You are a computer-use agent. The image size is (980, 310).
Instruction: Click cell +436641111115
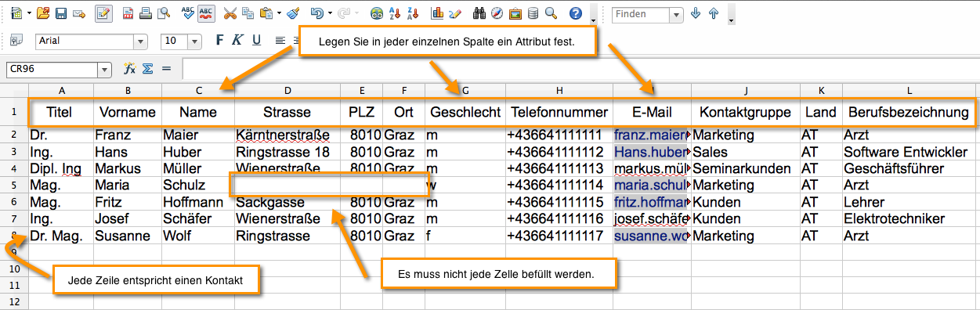559,202
